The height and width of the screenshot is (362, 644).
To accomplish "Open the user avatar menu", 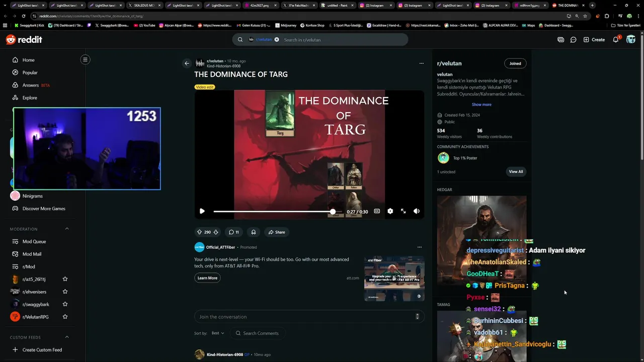I will click(x=631, y=40).
